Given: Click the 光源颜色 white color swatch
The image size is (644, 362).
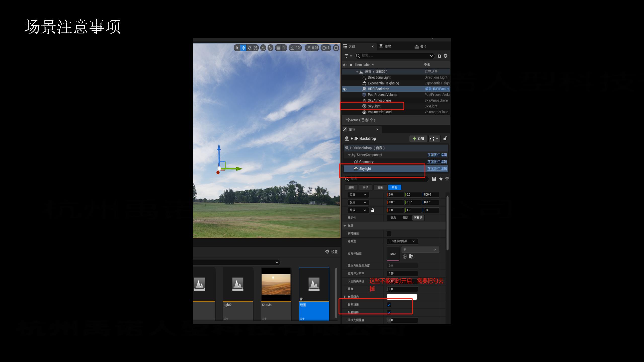Looking at the screenshot, I should coord(402,297).
